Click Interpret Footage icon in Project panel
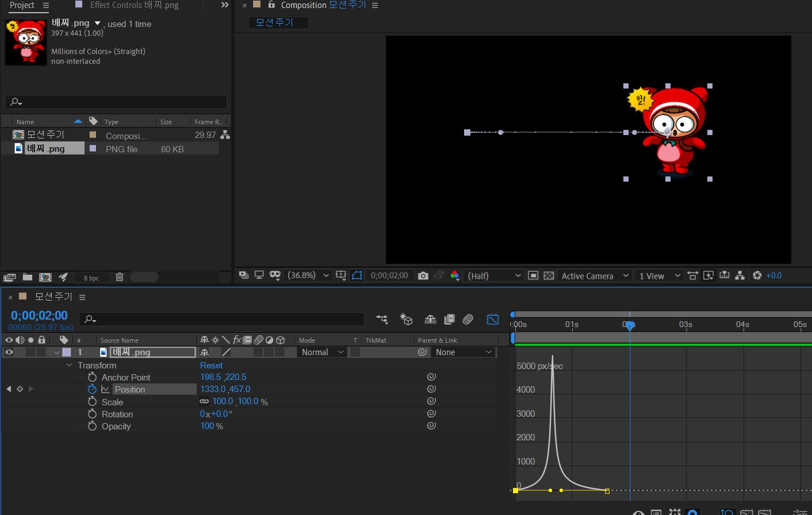Viewport: 812px width, 515px height. (10, 277)
